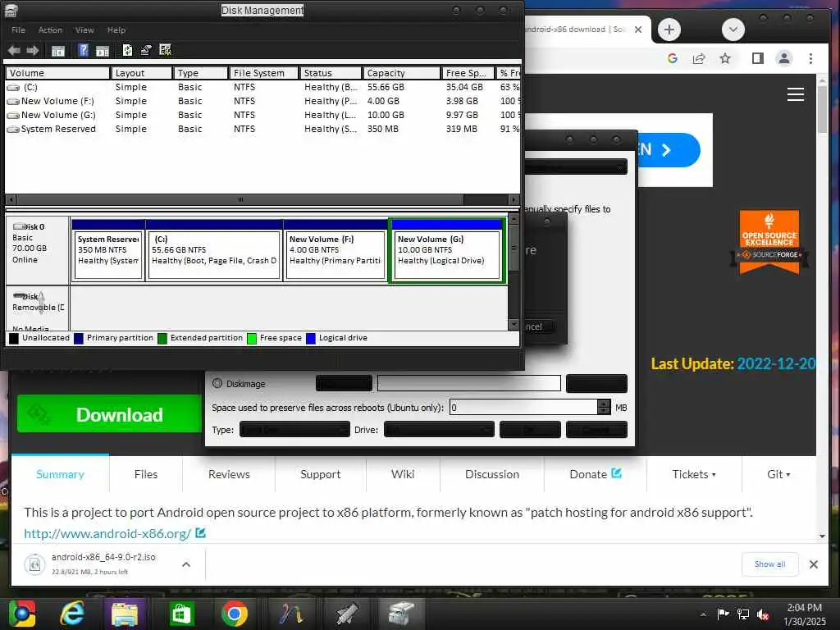Click the (C:) 55.66 GB partition block

(214, 250)
